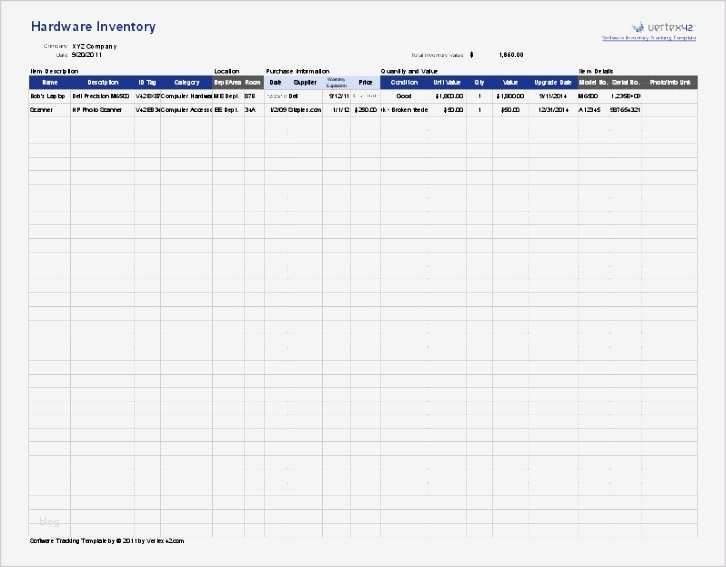Select the Dell Precision description cell
The height and width of the screenshot is (567, 726).
pos(101,96)
